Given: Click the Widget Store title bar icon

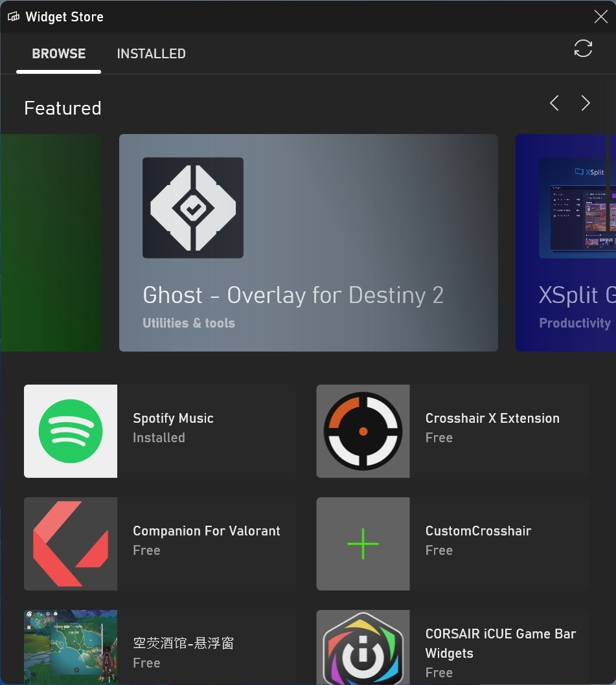Looking at the screenshot, I should [x=14, y=17].
